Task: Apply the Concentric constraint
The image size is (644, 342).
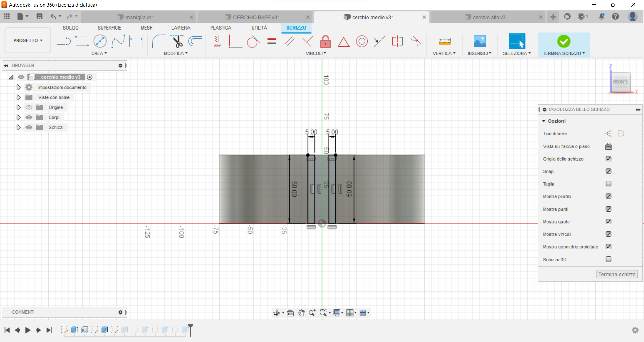Action: click(362, 41)
